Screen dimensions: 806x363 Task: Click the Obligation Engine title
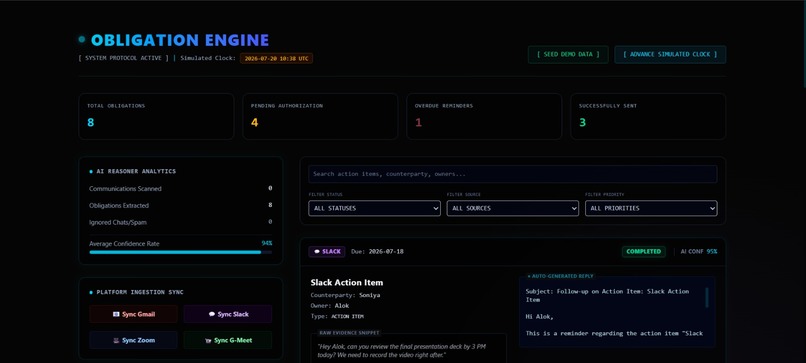click(x=180, y=40)
